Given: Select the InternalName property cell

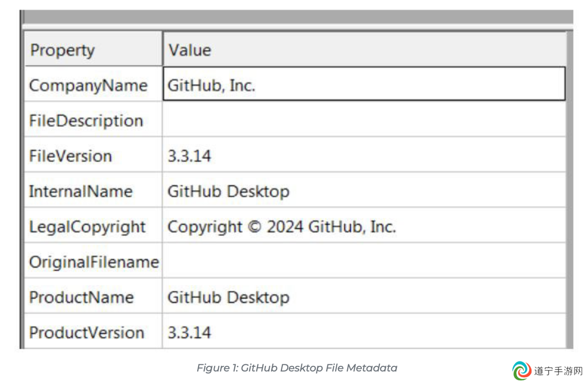Looking at the screenshot, I should [x=94, y=190].
